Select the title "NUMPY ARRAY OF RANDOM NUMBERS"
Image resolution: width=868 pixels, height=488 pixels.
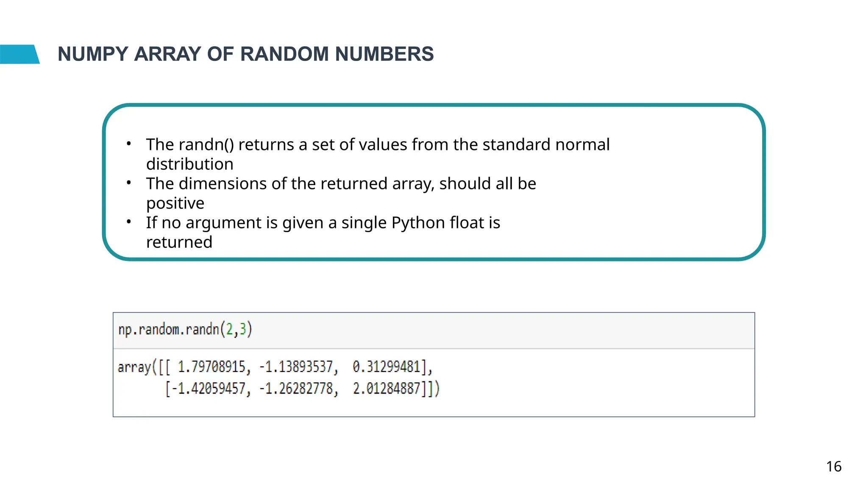click(x=245, y=54)
